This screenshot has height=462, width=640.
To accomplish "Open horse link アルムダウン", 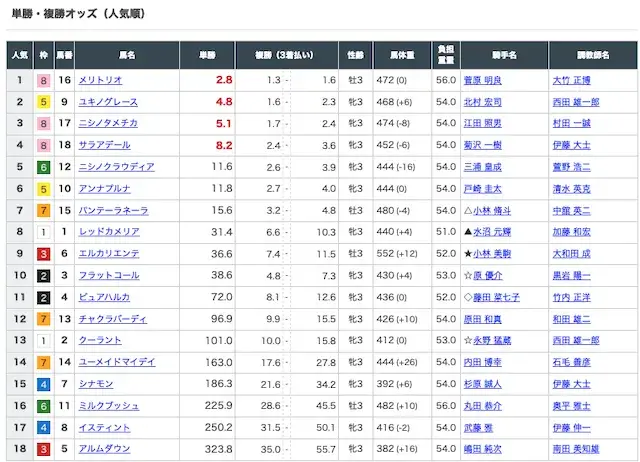I will click(104, 449).
